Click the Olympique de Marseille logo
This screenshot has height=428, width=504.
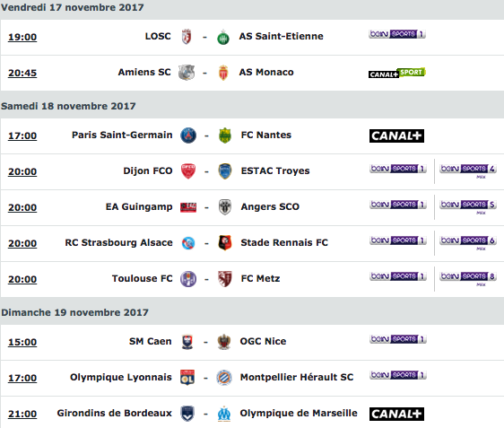coord(224,414)
